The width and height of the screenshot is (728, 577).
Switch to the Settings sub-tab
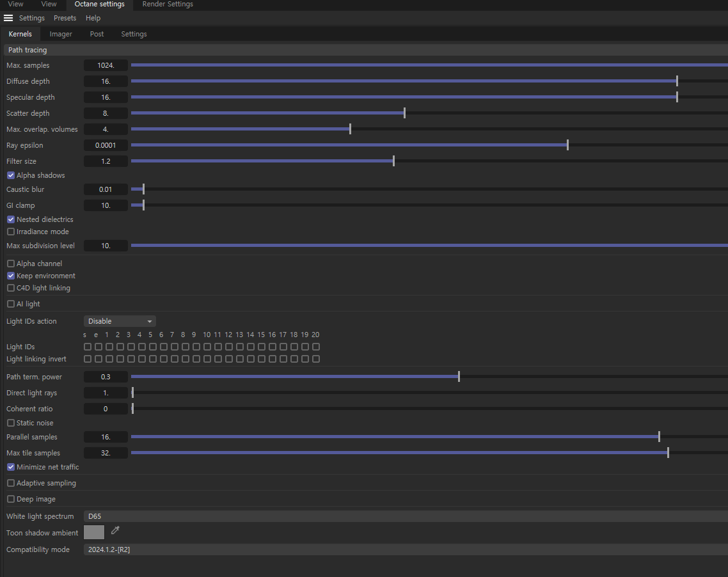[x=134, y=34]
